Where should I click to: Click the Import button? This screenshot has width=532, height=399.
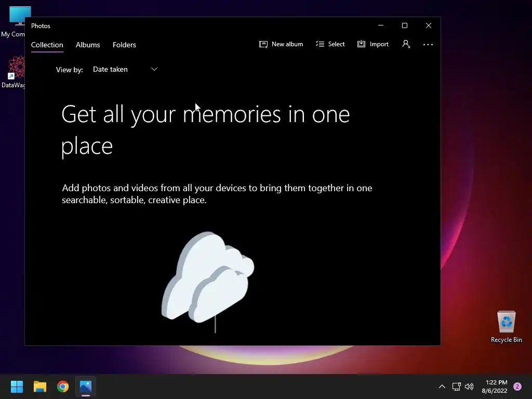tap(373, 44)
